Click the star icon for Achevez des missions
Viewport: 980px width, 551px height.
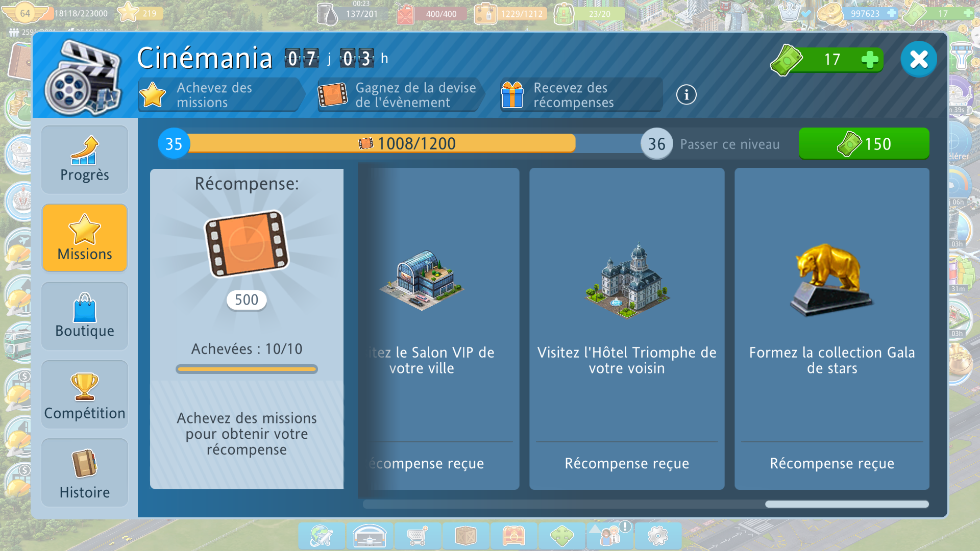tap(153, 94)
